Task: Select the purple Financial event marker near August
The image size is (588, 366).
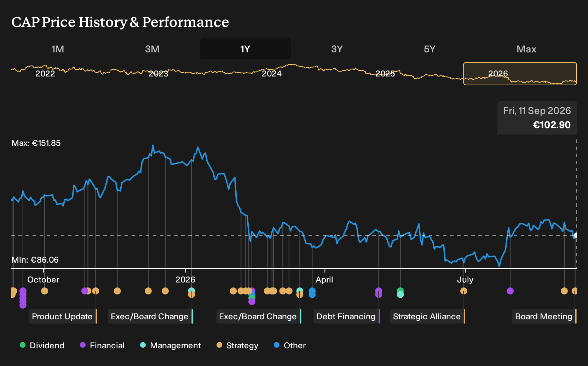Action: [x=510, y=291]
